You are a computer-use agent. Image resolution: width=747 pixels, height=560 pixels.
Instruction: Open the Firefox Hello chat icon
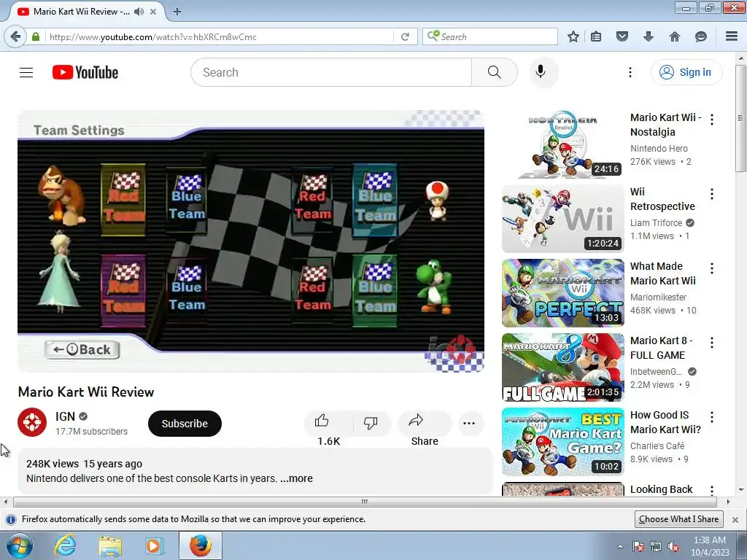[701, 36]
